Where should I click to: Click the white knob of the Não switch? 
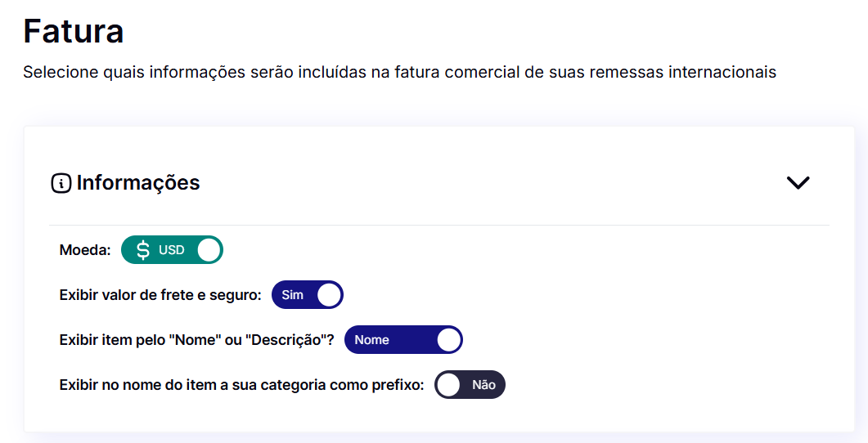[448, 385]
